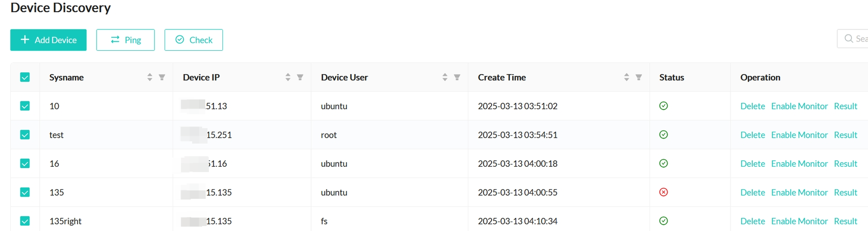Viewport: 868px width, 231px height.
Task: Click the search magnifier icon
Action: pos(849,39)
